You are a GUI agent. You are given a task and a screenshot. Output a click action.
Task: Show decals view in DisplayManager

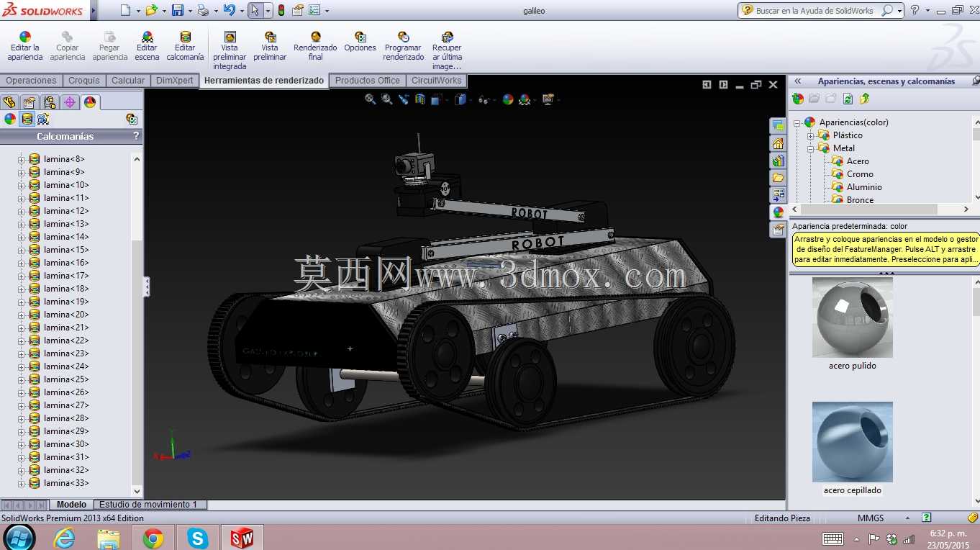(27, 119)
